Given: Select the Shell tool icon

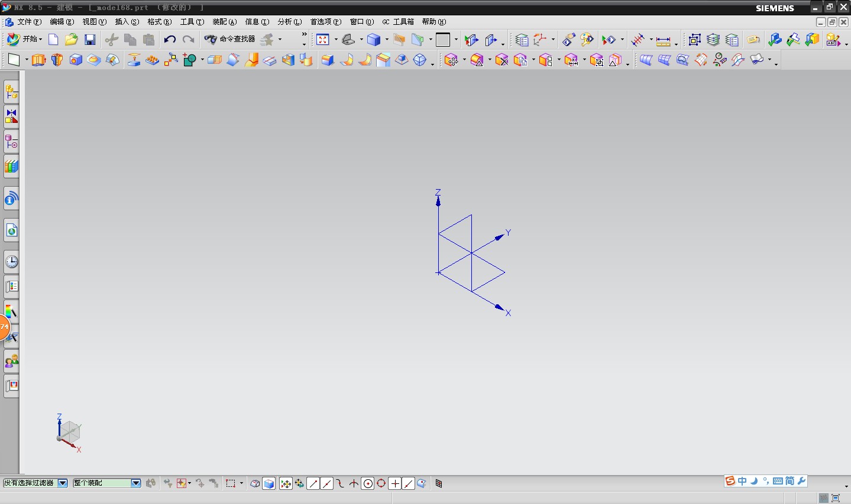Looking at the screenshot, I should 287,60.
